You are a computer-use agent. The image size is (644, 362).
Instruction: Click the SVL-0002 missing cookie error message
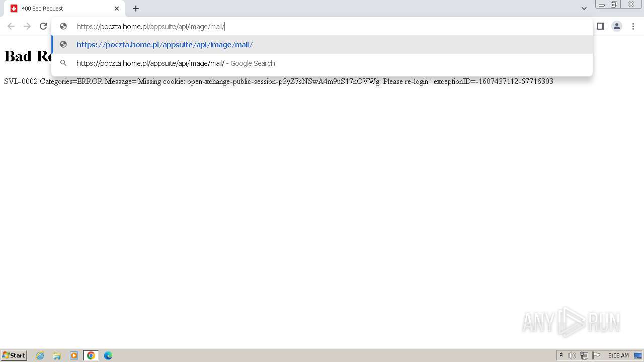279,81
